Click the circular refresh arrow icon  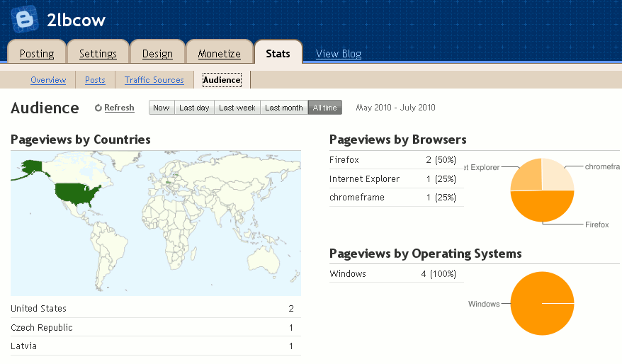tap(98, 108)
